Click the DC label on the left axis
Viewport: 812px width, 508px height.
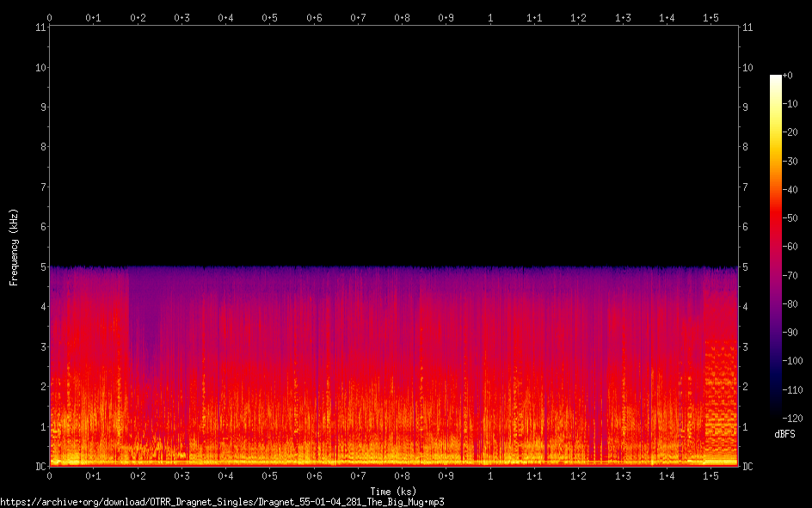(x=40, y=467)
